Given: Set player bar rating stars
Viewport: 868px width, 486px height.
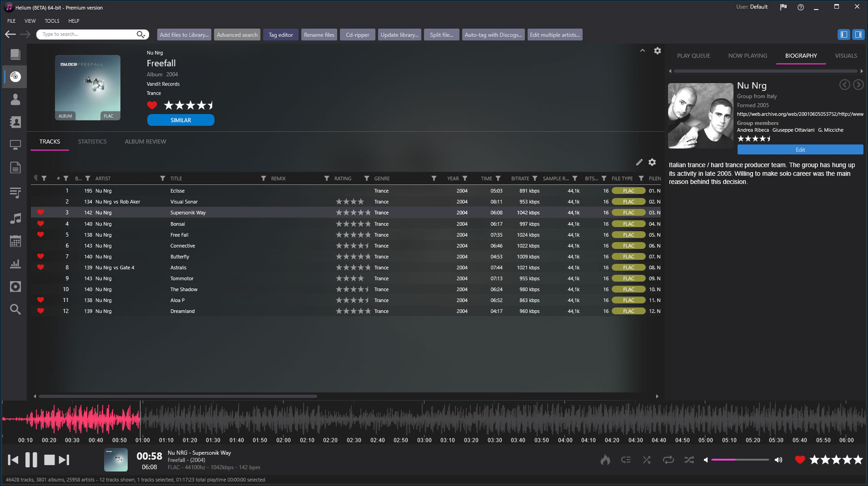Looking at the screenshot, I should coord(836,460).
